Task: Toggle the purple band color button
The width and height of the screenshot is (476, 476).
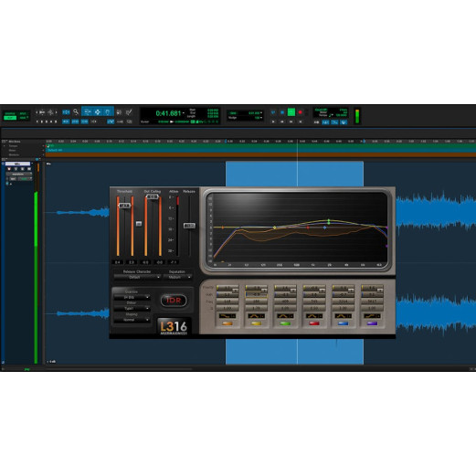Action: (x=372, y=323)
